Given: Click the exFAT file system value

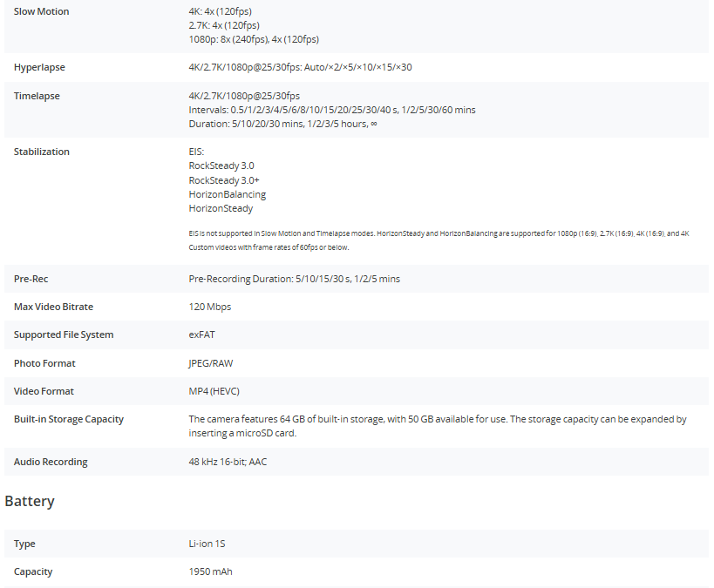Looking at the screenshot, I should [x=201, y=335].
